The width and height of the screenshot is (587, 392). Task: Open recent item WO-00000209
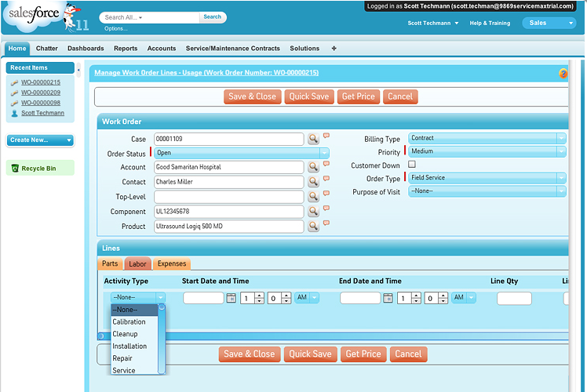[41, 93]
